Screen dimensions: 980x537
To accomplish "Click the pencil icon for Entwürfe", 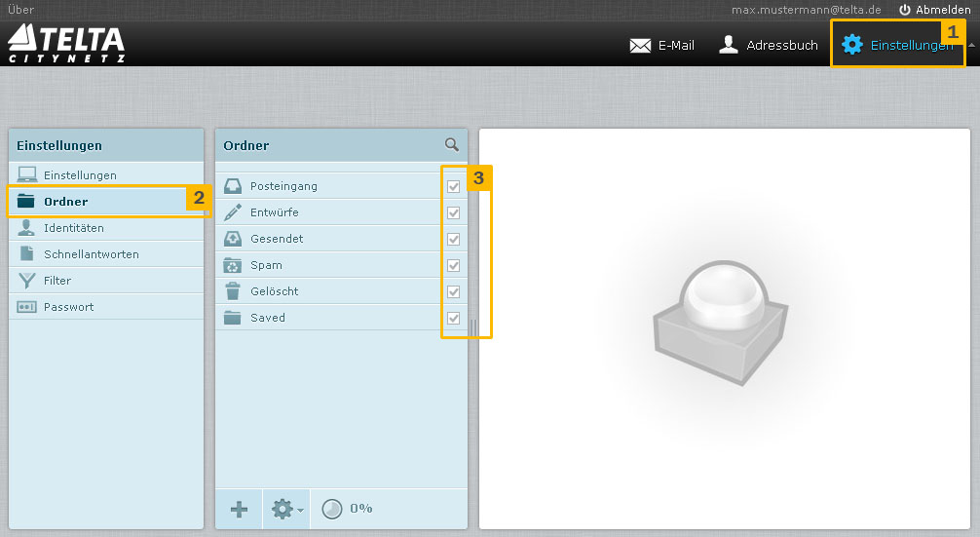I will pos(233,211).
